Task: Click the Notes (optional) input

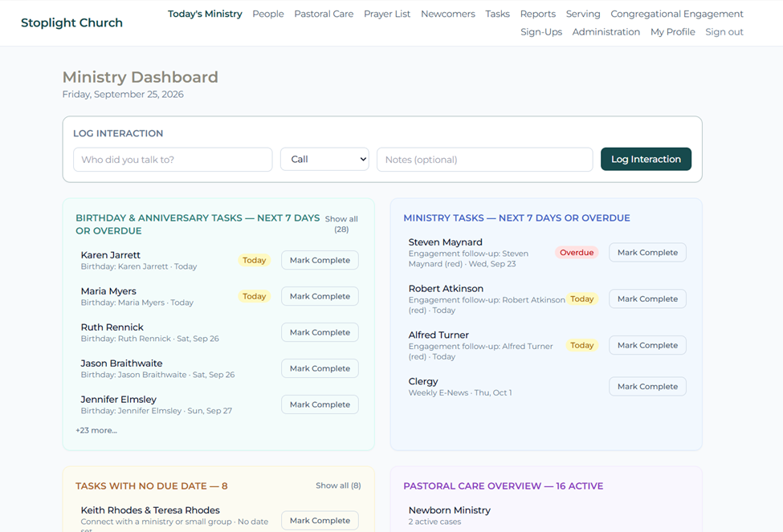Action: coord(485,159)
